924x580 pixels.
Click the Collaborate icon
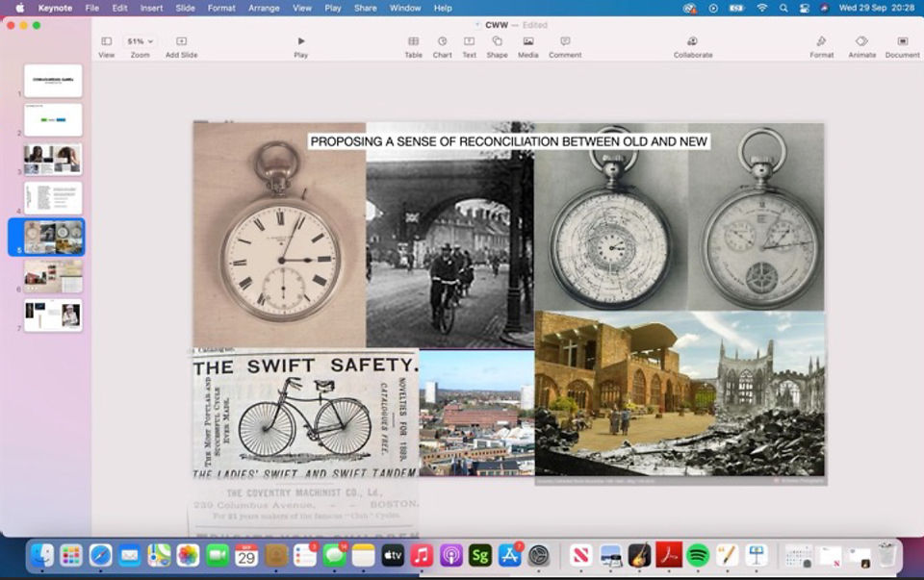(x=693, y=41)
